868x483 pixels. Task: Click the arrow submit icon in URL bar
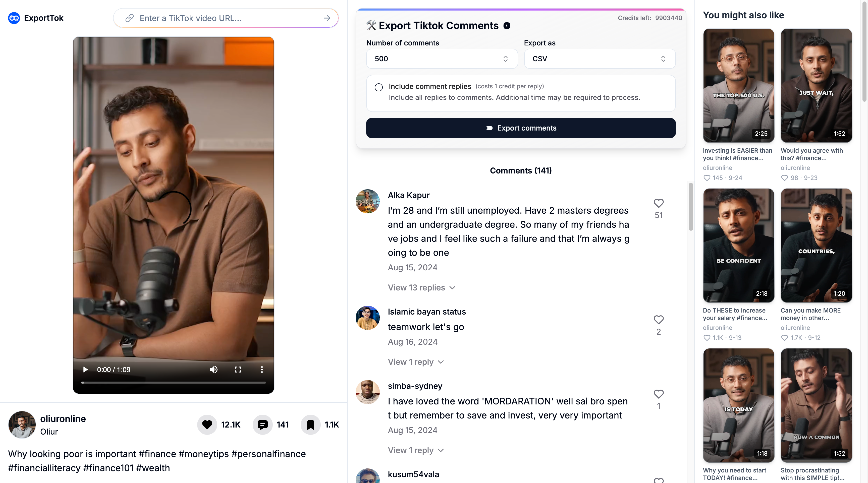tap(327, 18)
